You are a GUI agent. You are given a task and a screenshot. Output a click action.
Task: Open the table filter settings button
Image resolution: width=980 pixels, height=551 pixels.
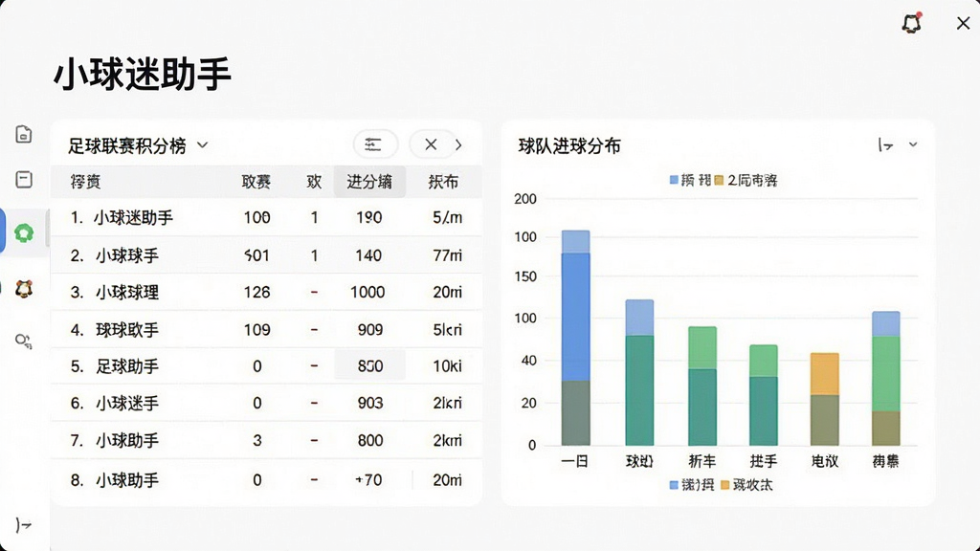375,145
